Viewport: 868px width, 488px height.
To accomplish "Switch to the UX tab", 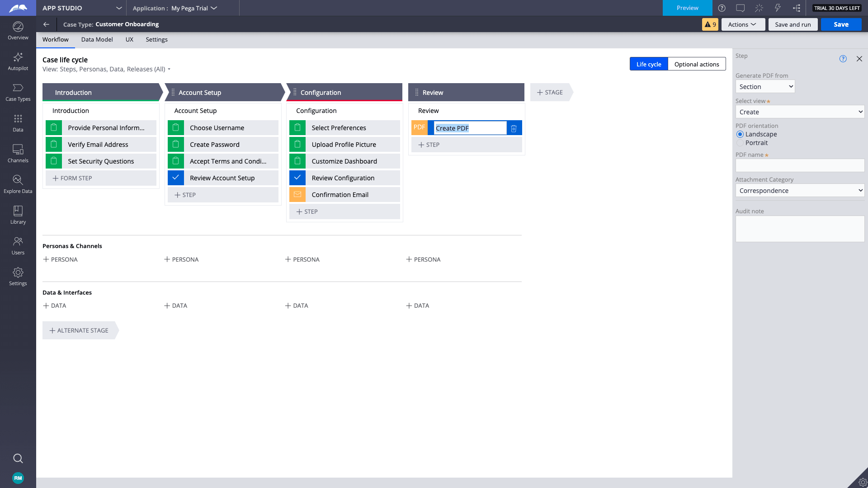I will point(129,40).
